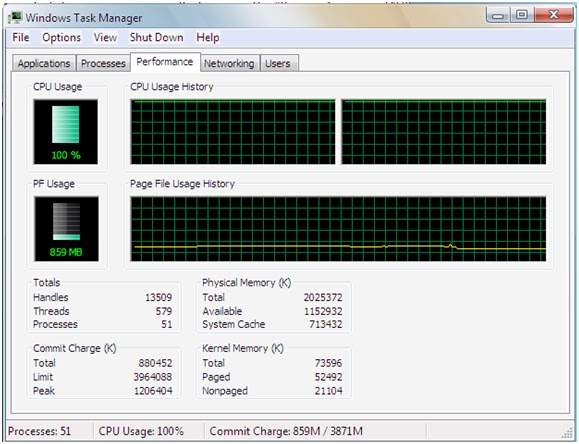Click the CPU Usage 100 % meter
The image size is (579, 444).
point(66,132)
